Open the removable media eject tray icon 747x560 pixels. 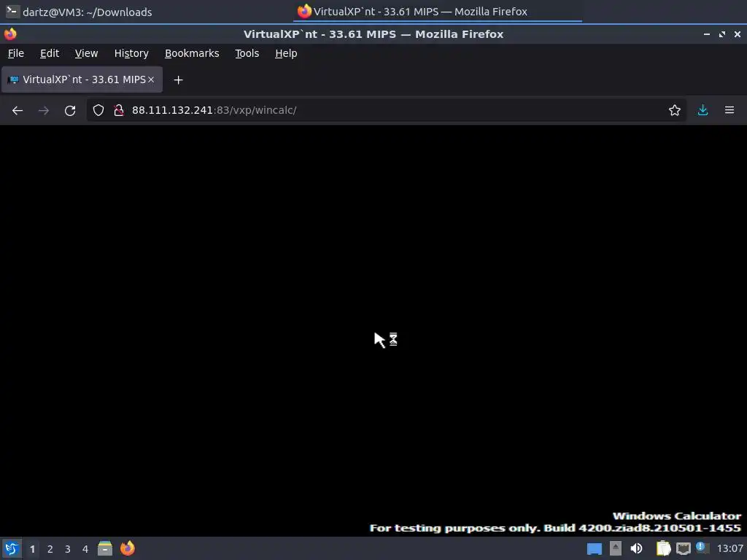(616, 548)
